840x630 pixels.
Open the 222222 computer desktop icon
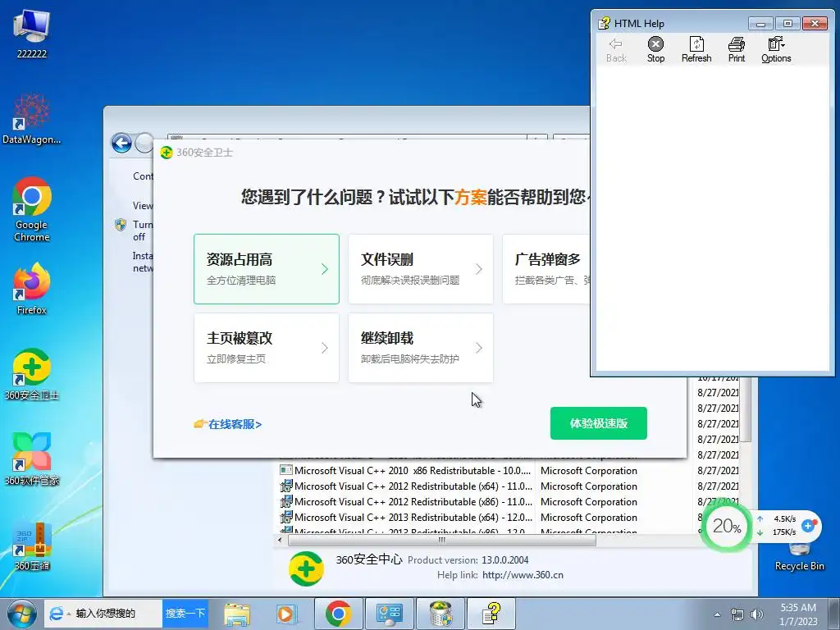(x=32, y=33)
